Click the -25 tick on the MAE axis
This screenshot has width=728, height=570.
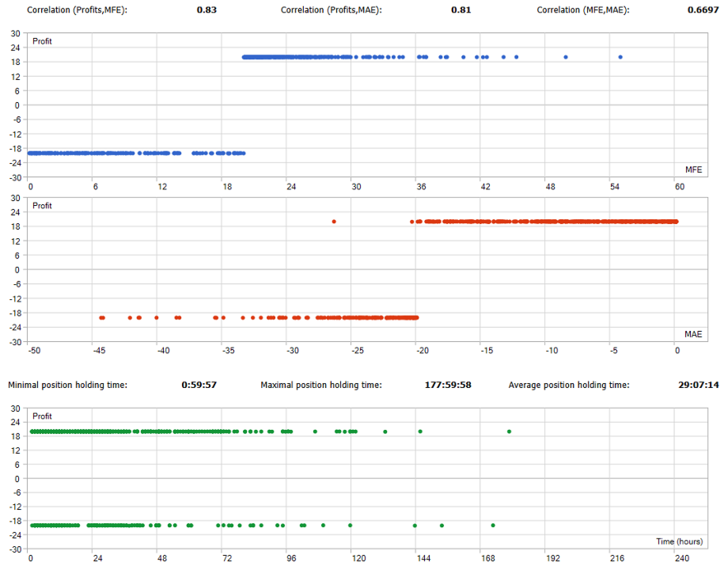(x=357, y=350)
